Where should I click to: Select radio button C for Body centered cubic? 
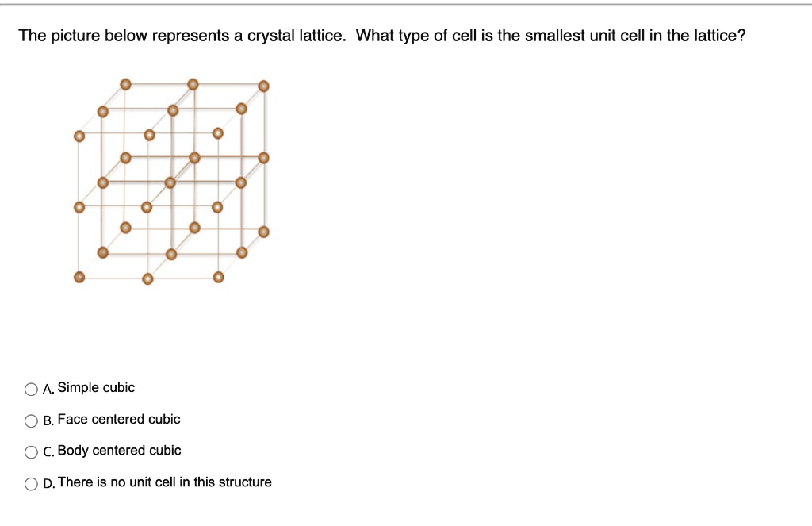(x=30, y=451)
